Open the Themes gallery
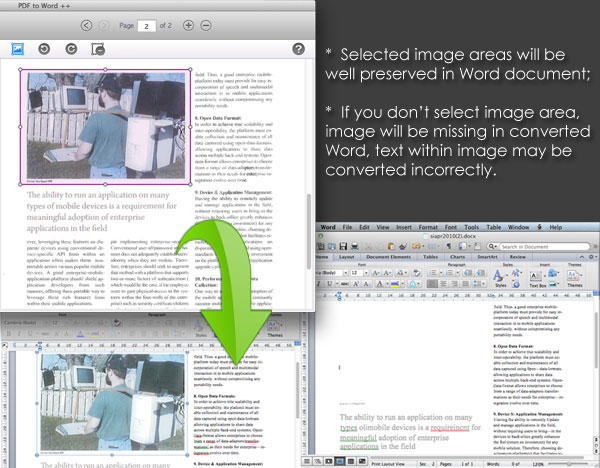The height and width of the screenshot is (468, 600). (574, 278)
